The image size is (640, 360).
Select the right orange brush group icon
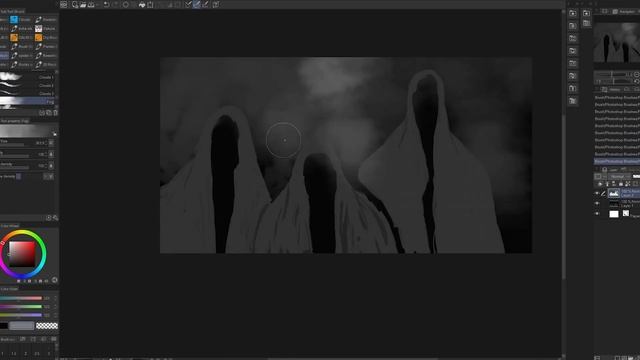click(38, 38)
